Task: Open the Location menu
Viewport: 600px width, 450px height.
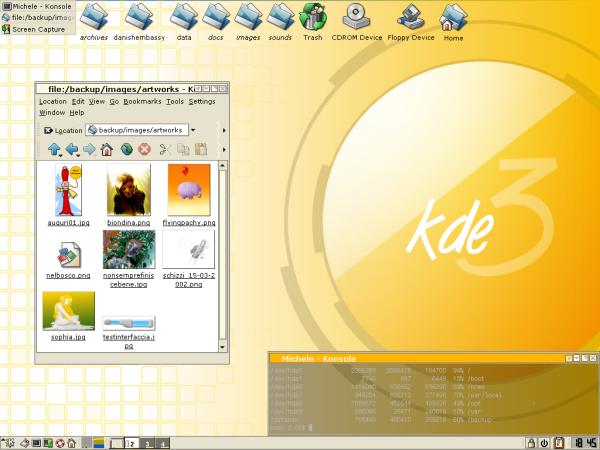Action: point(53,101)
